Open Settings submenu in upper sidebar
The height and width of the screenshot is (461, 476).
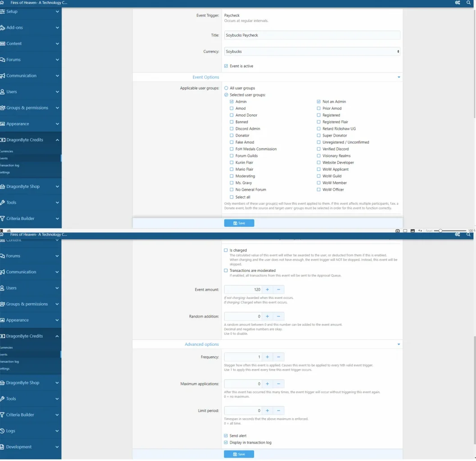pyautogui.click(x=5, y=173)
